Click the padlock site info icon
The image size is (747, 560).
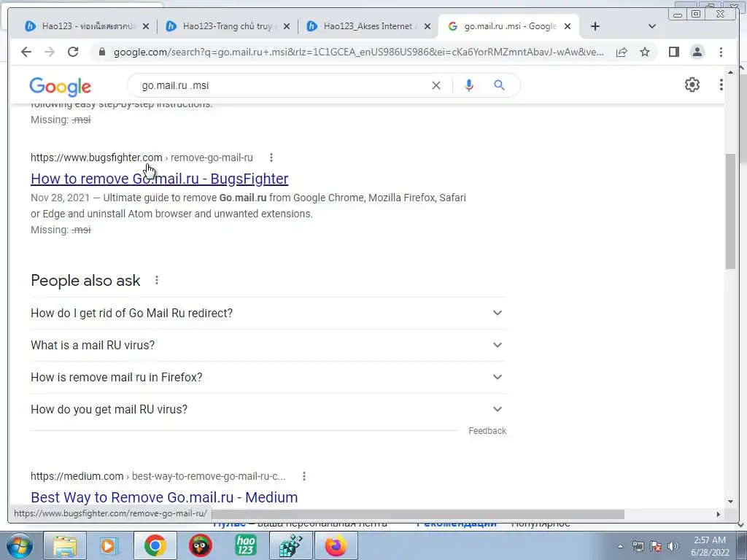(x=101, y=52)
